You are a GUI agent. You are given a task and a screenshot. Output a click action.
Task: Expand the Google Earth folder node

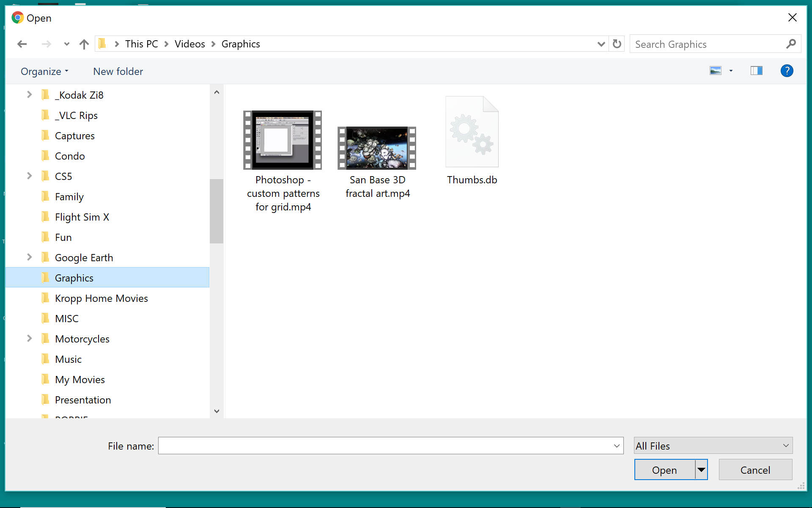pos(29,257)
